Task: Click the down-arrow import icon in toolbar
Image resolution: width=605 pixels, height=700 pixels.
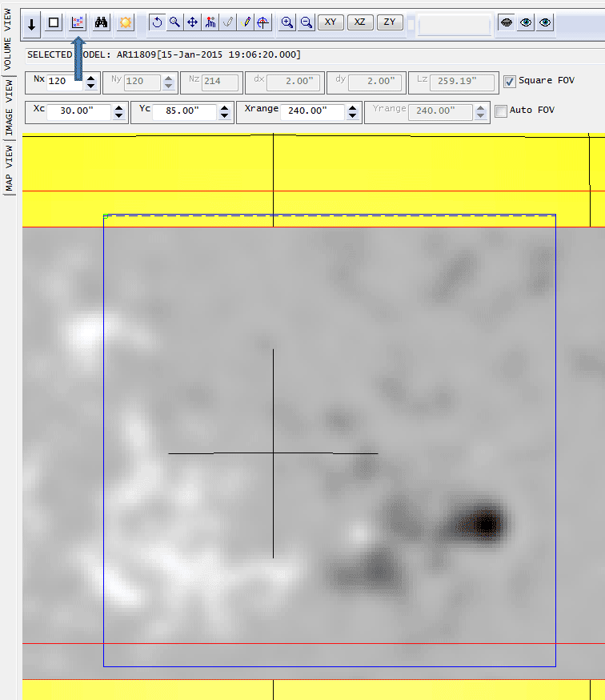Action: click(x=31, y=23)
